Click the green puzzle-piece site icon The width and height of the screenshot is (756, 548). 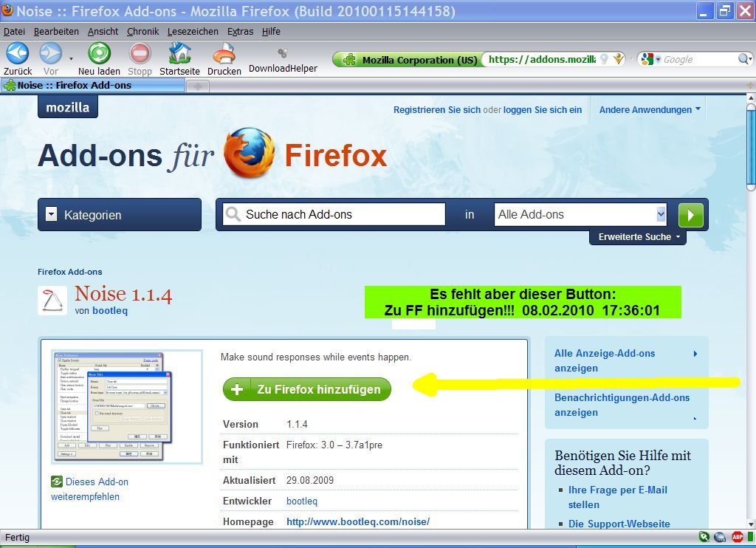pos(349,60)
